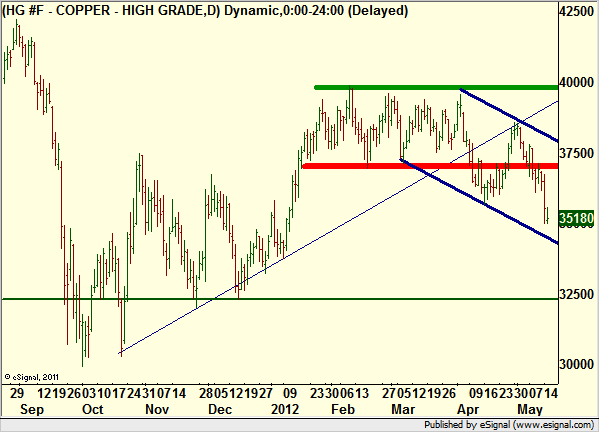Click the May month label

click(530, 409)
